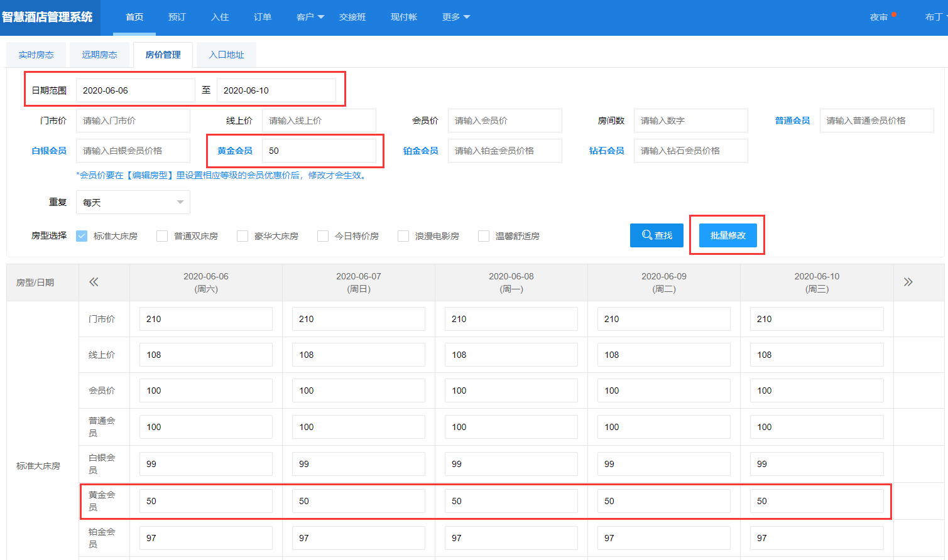Uncheck 标准大床房 room type
The height and width of the screenshot is (560, 948).
(x=82, y=236)
